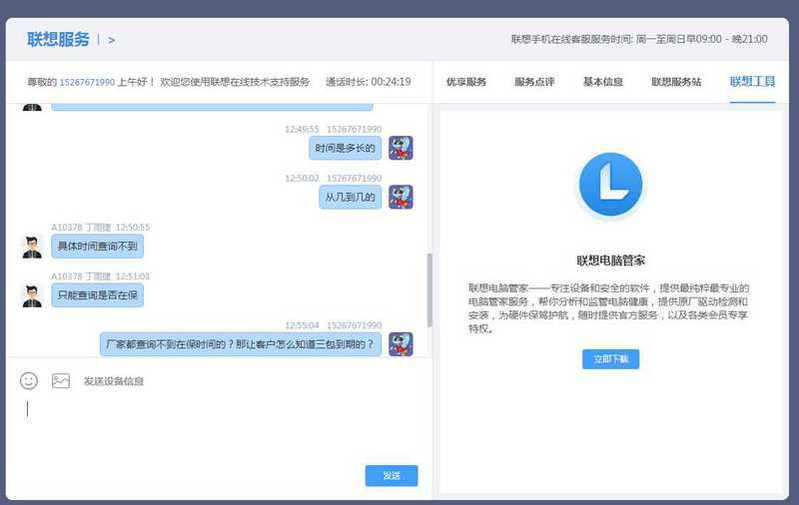Click the 联想服务 logo title
This screenshot has height=505, width=799.
[x=58, y=39]
